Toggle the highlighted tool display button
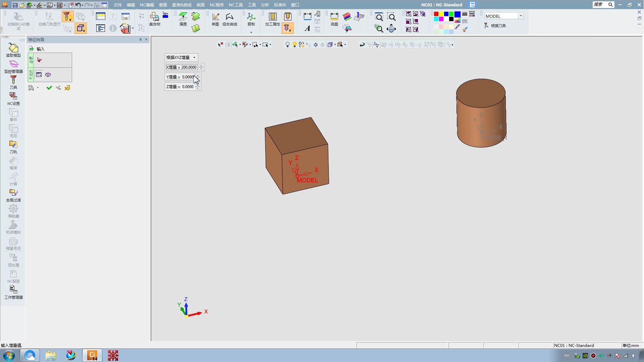This screenshot has height=362, width=644. tap(67, 17)
